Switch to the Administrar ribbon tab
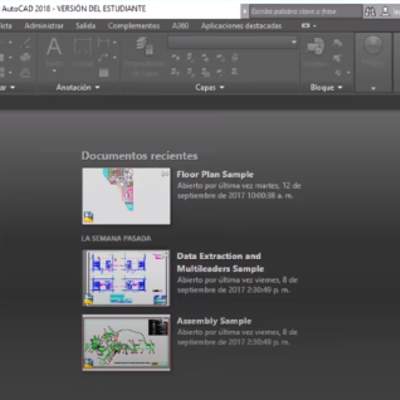Screen dimensions: 400x400 [44, 26]
